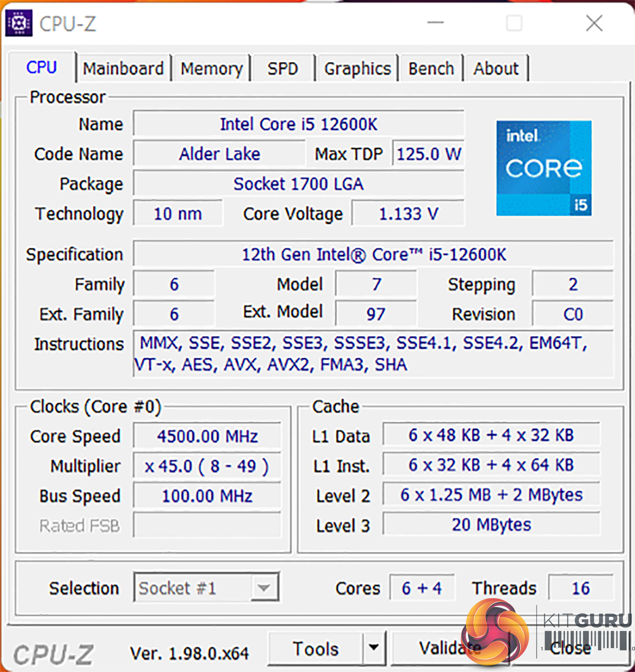
Task: Click the Max TDP value '125.0 W'
Action: click(x=428, y=154)
